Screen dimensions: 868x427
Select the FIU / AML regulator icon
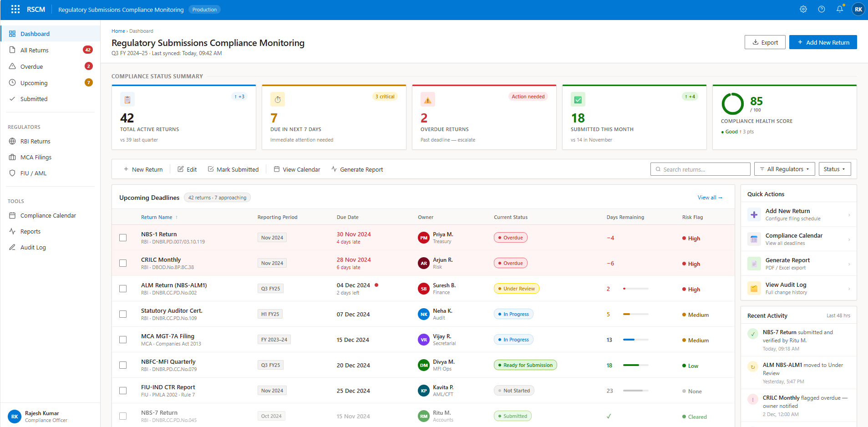click(13, 173)
